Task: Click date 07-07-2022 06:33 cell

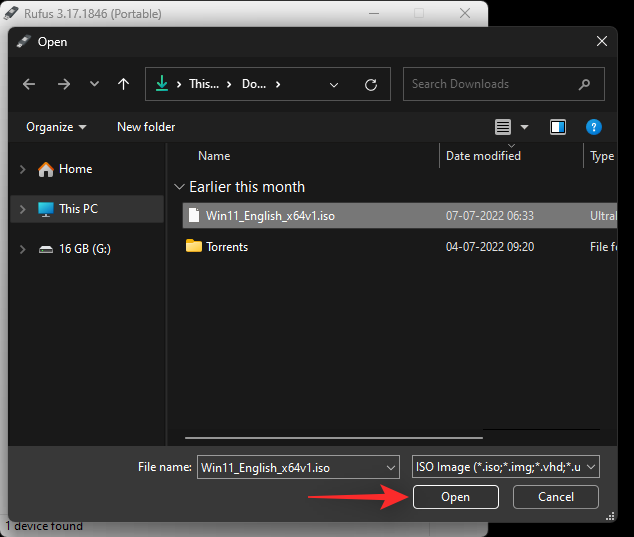Action: (490, 216)
